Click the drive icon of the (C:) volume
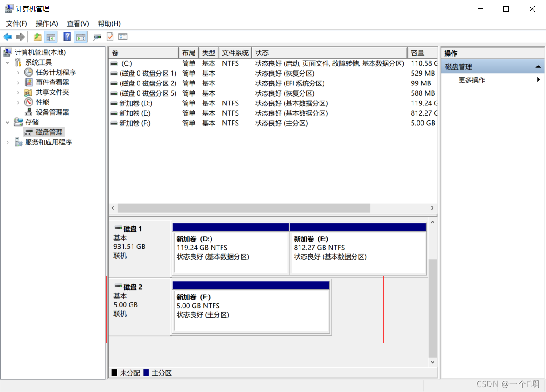 tap(114, 63)
